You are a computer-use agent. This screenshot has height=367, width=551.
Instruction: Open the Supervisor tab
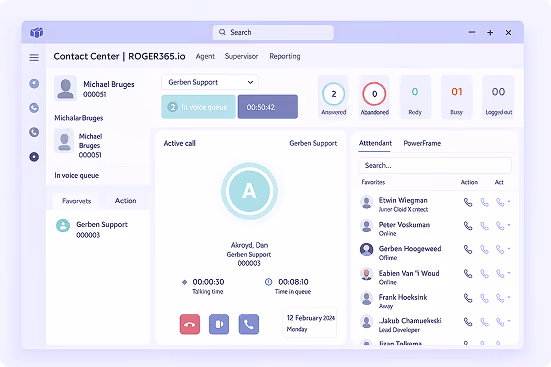pyautogui.click(x=241, y=56)
